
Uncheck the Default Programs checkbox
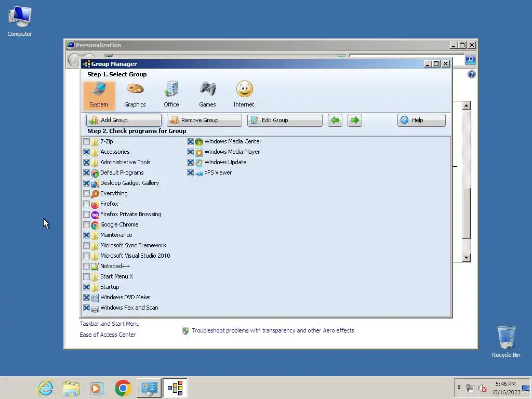87,172
